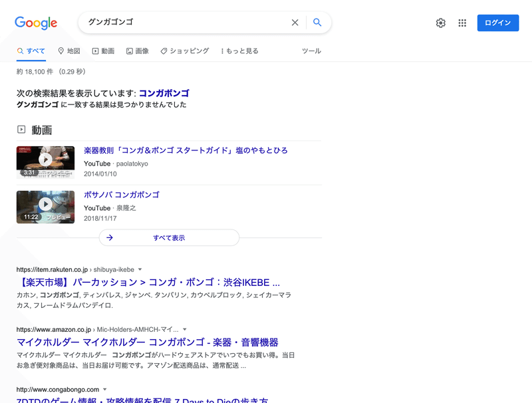
Task: Open the 楽天市場 パーカッション result link
Action: point(148,282)
